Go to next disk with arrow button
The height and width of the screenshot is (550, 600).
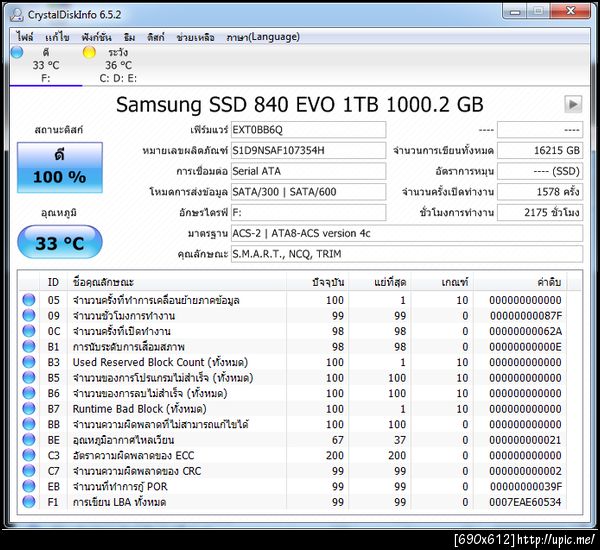point(573,104)
